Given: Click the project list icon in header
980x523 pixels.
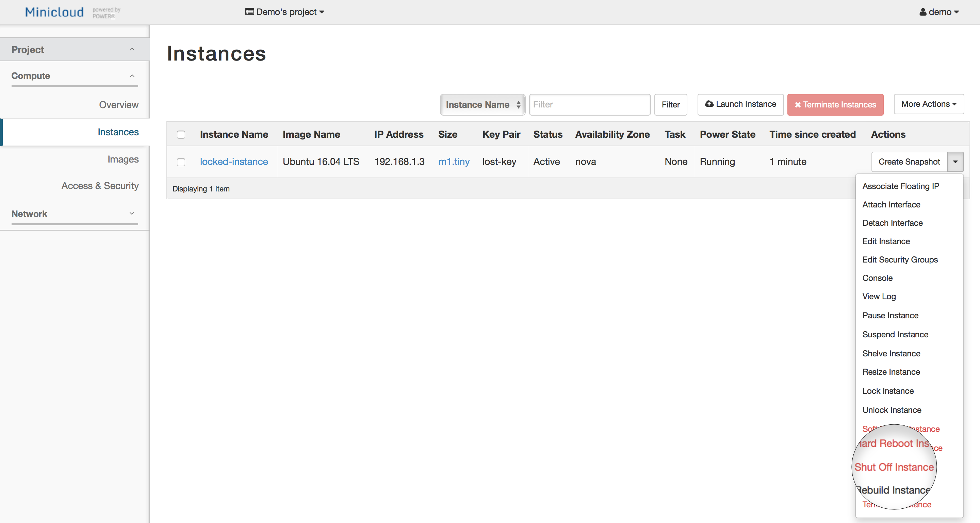Looking at the screenshot, I should 249,12.
